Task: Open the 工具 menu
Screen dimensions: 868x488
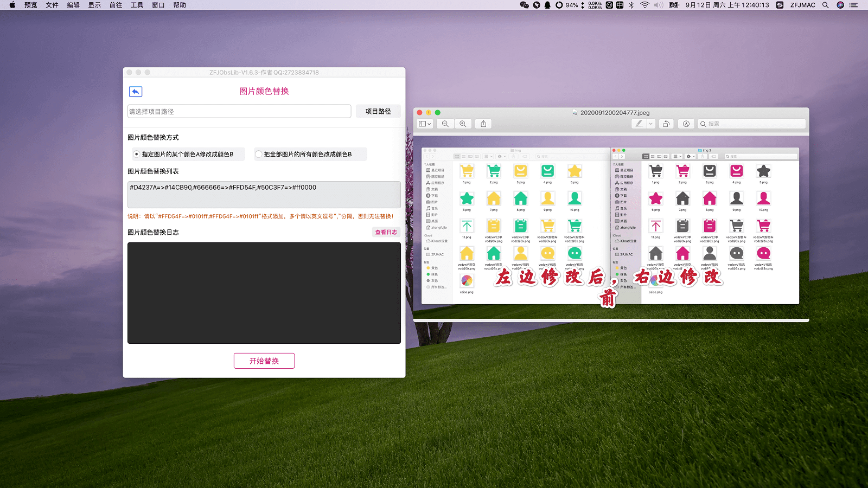Action: 137,5
